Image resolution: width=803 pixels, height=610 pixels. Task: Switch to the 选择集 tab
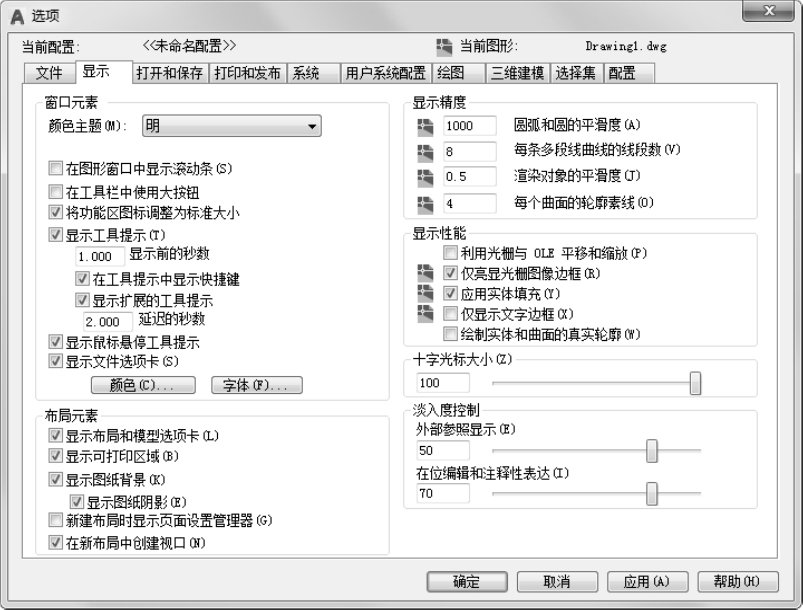pos(576,73)
